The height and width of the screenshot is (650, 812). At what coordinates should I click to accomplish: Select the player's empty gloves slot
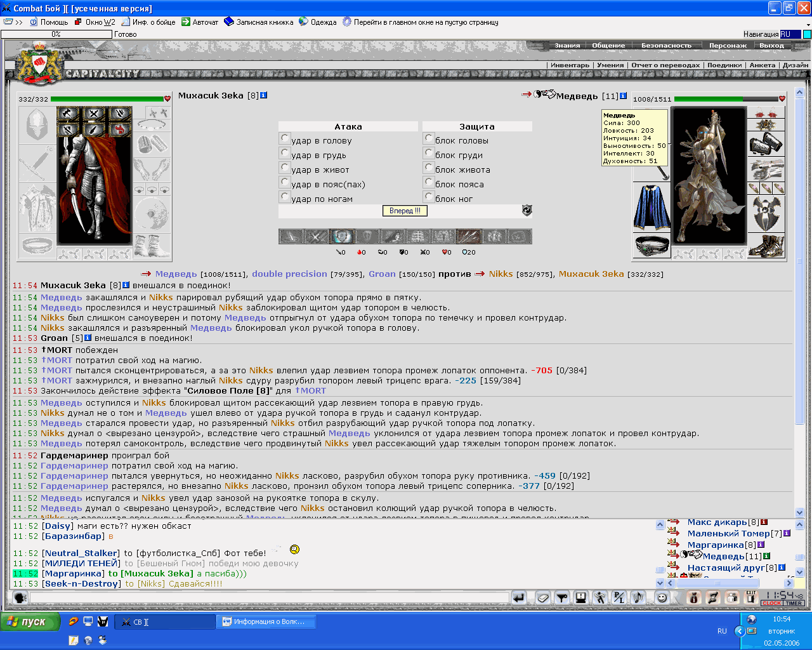coord(152,170)
